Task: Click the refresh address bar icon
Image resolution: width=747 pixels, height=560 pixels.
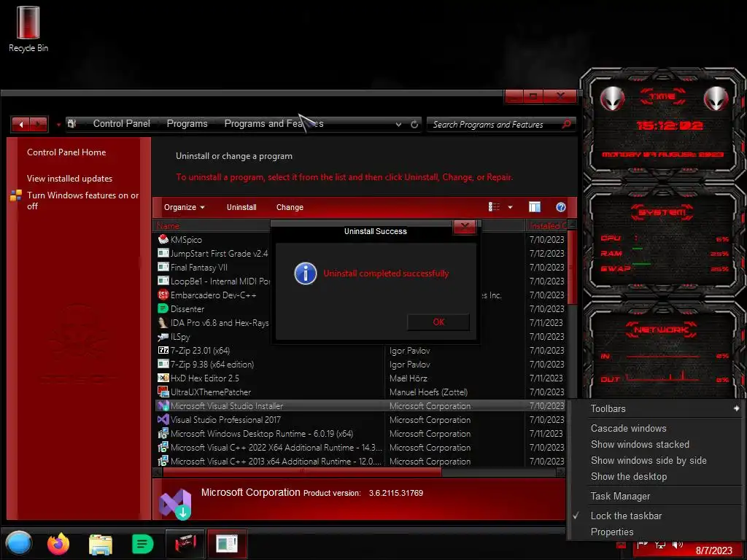Action: 414,124
